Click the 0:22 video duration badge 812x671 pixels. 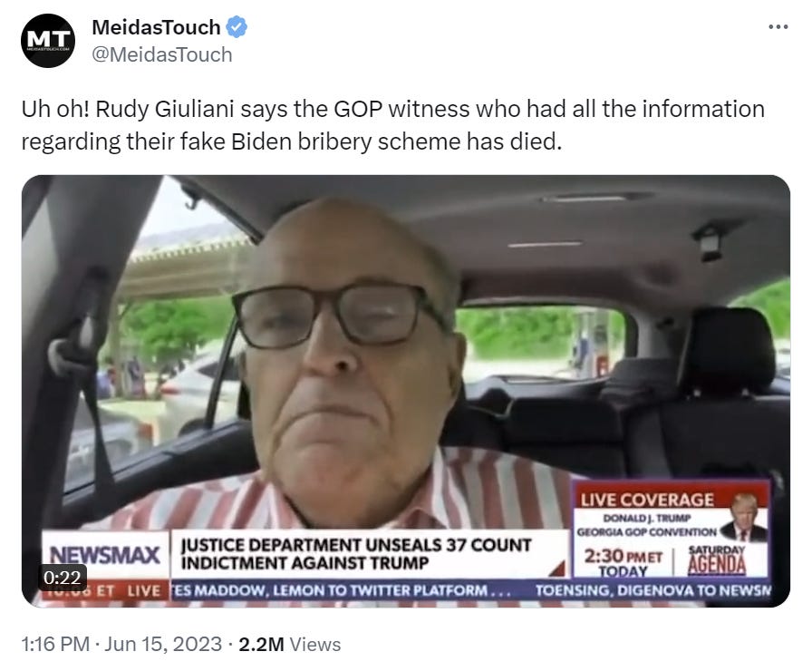click(x=63, y=578)
